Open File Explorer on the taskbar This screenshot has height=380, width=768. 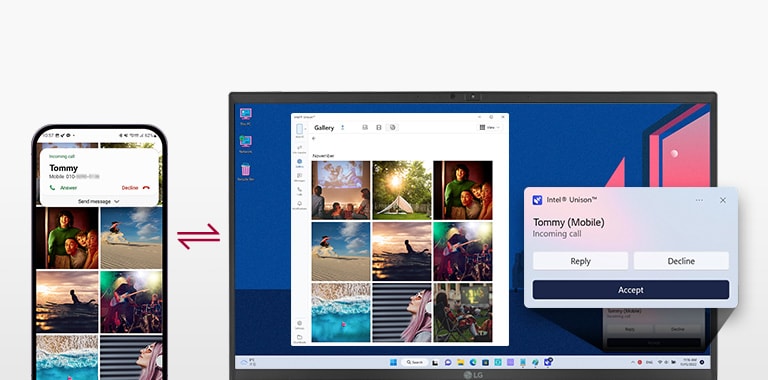(x=460, y=362)
